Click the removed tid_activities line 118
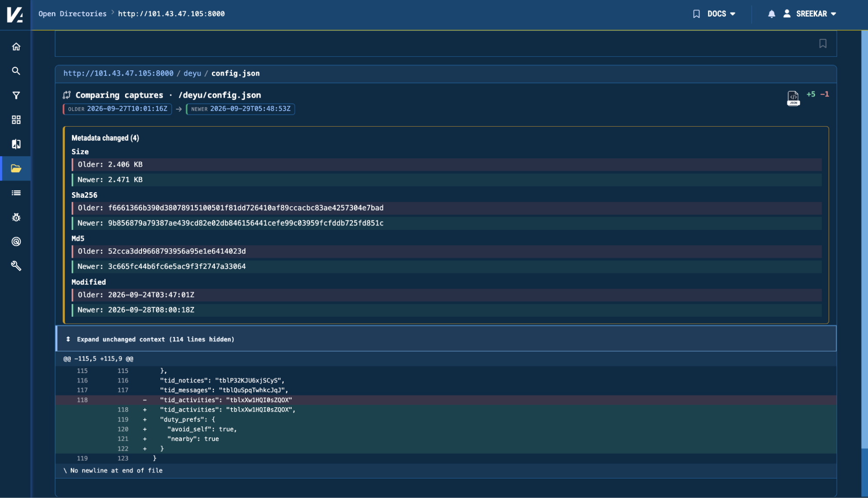Viewport: 868px width, 498px height. pos(446,400)
